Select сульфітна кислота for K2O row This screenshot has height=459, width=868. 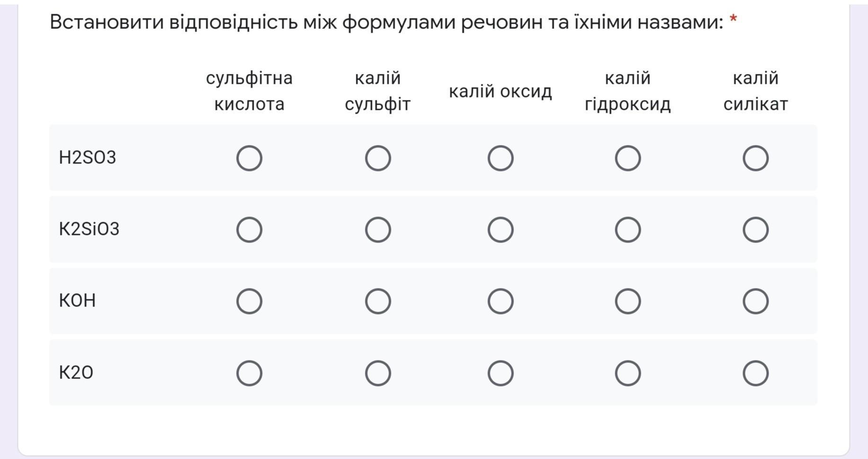[x=249, y=373]
